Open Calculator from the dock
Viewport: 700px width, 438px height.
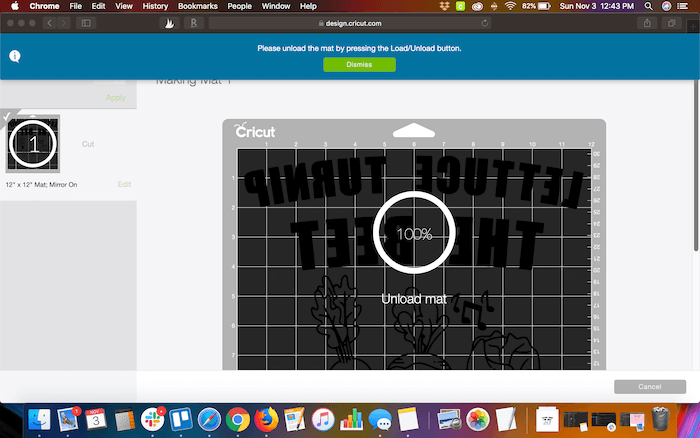coord(124,420)
